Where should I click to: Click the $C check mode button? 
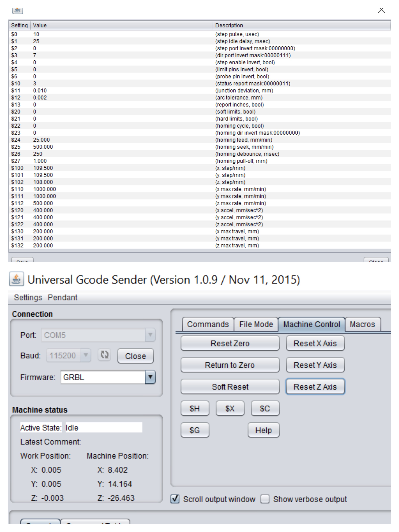point(265,408)
